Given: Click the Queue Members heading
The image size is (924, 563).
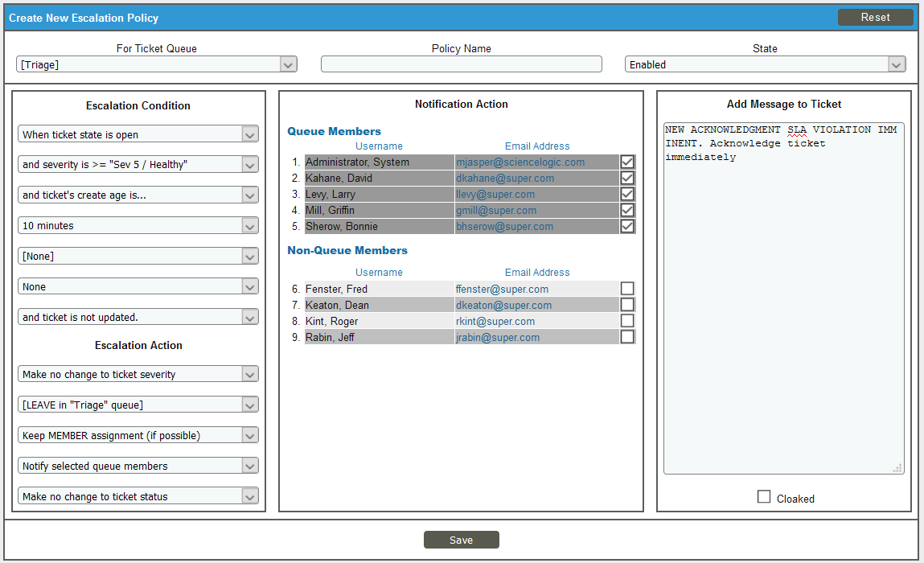Looking at the screenshot, I should pos(334,131).
